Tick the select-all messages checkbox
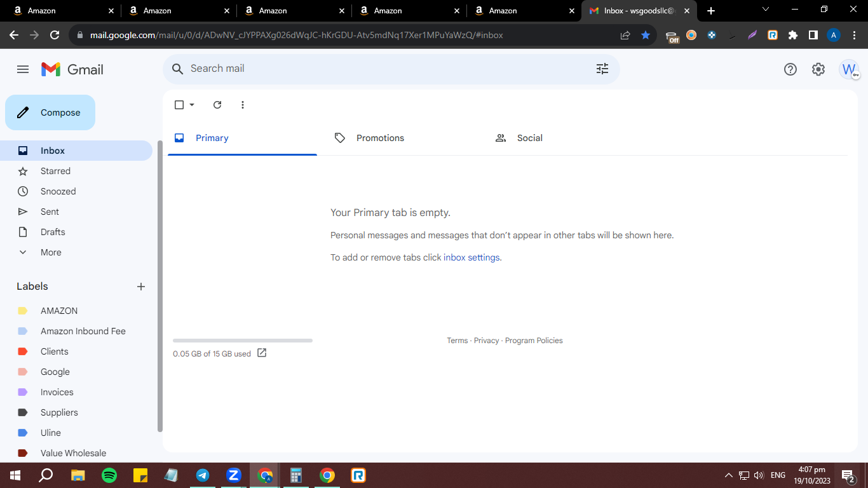The image size is (868, 488). pyautogui.click(x=179, y=105)
